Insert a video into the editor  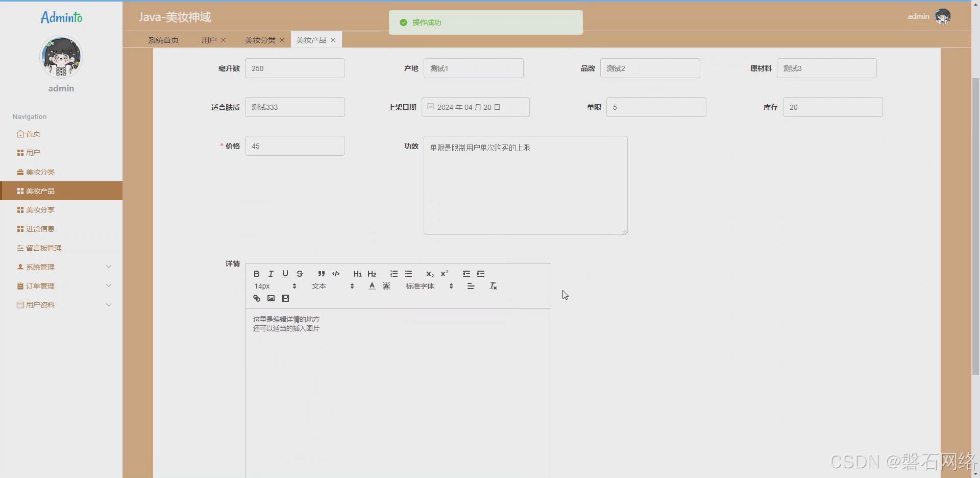click(x=285, y=298)
